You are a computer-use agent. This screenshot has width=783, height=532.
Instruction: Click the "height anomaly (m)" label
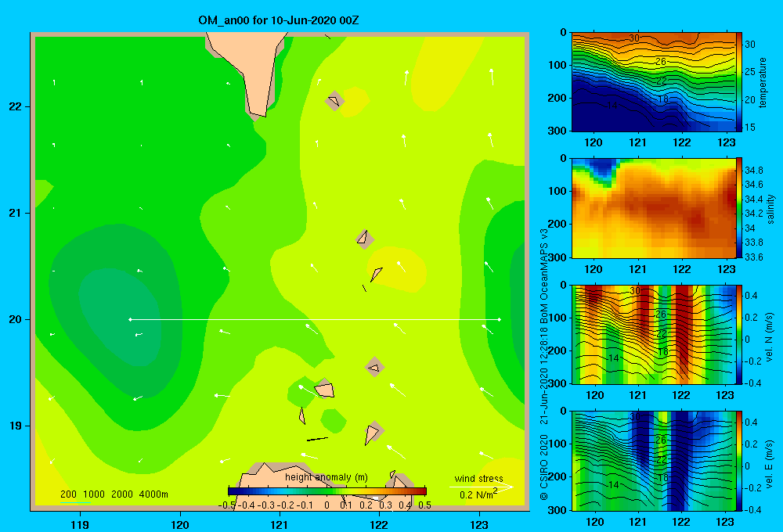[326, 477]
